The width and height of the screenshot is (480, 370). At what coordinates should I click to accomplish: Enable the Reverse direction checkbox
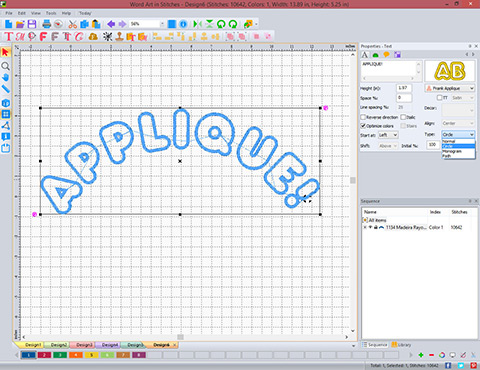pyautogui.click(x=363, y=117)
